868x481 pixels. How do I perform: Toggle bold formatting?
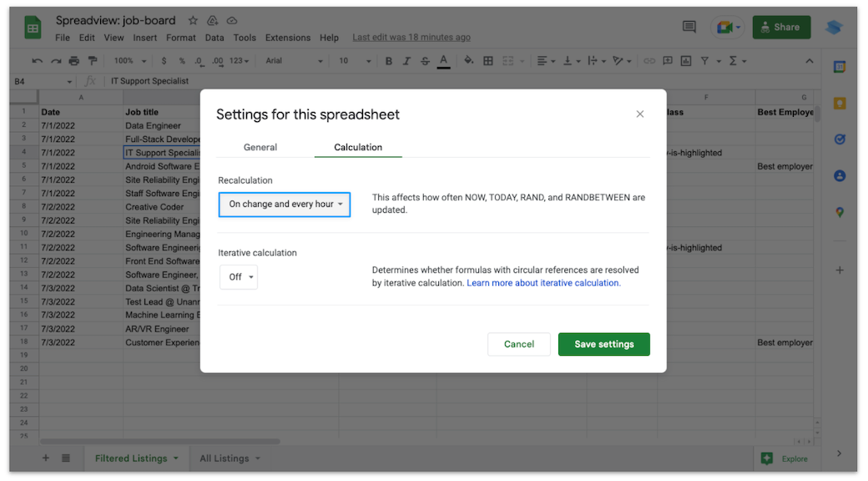pyautogui.click(x=388, y=61)
